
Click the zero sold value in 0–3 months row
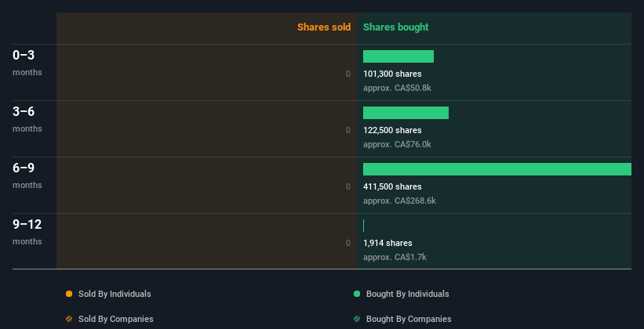pyautogui.click(x=348, y=74)
